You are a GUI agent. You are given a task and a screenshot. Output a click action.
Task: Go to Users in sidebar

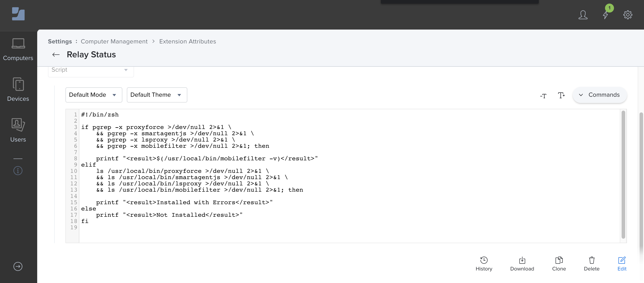(x=18, y=130)
